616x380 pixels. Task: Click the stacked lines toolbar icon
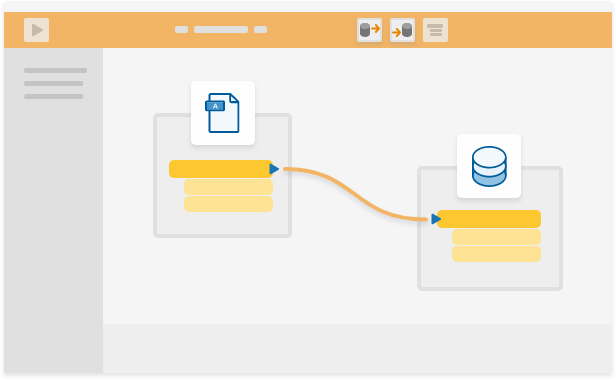point(435,30)
